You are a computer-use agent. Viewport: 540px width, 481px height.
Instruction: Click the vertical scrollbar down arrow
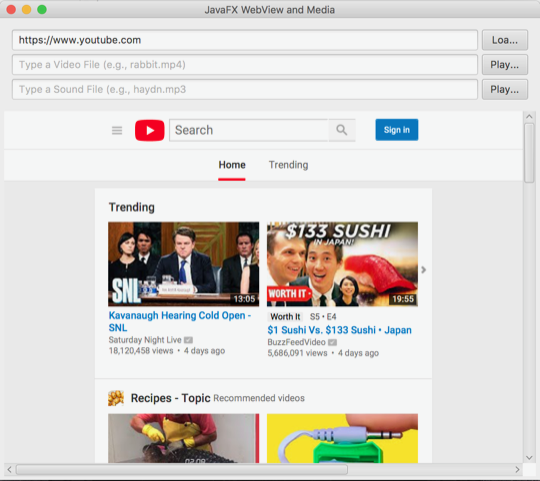[x=529, y=458]
